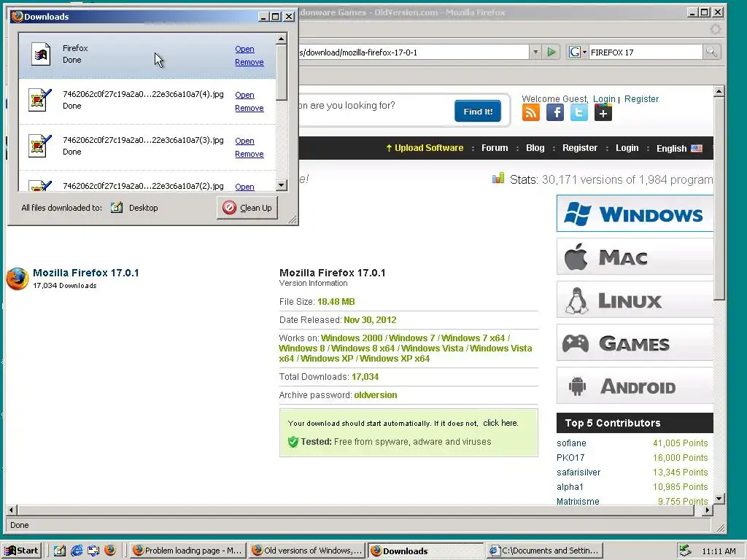Switch to C:\Documents and Settings taskbar window

[x=545, y=551]
